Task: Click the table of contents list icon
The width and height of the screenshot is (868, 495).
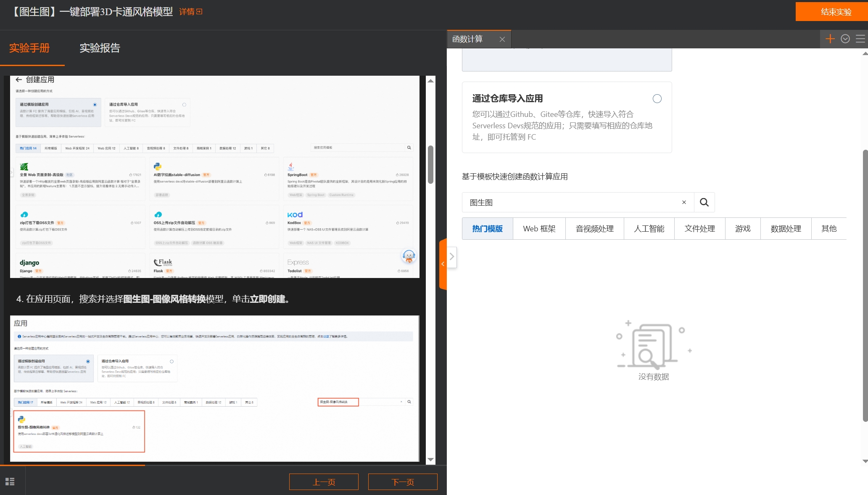Action: tap(10, 482)
